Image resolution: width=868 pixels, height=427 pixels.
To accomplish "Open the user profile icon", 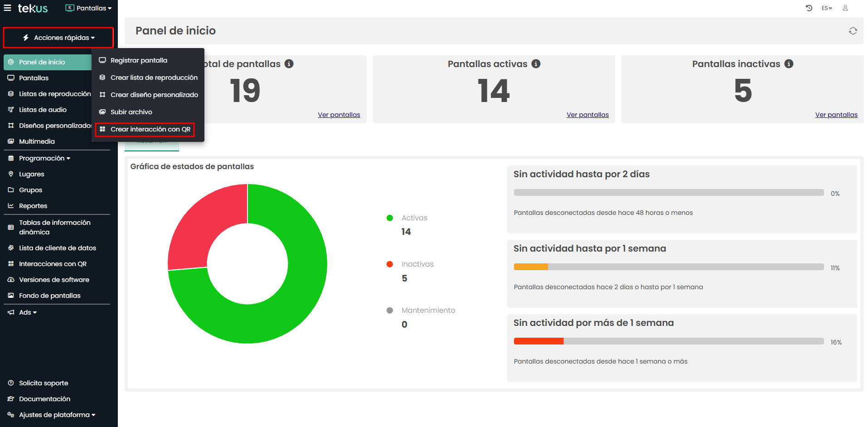I will coord(845,8).
